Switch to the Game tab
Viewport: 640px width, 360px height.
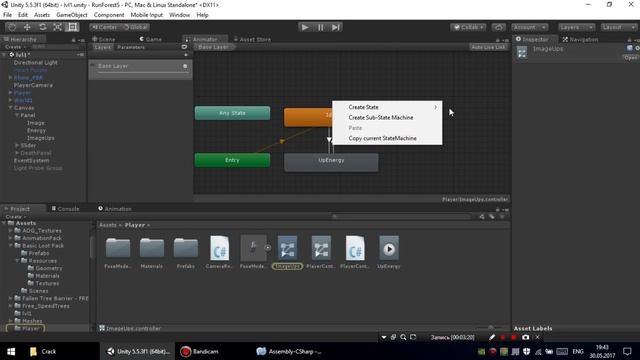(x=151, y=39)
